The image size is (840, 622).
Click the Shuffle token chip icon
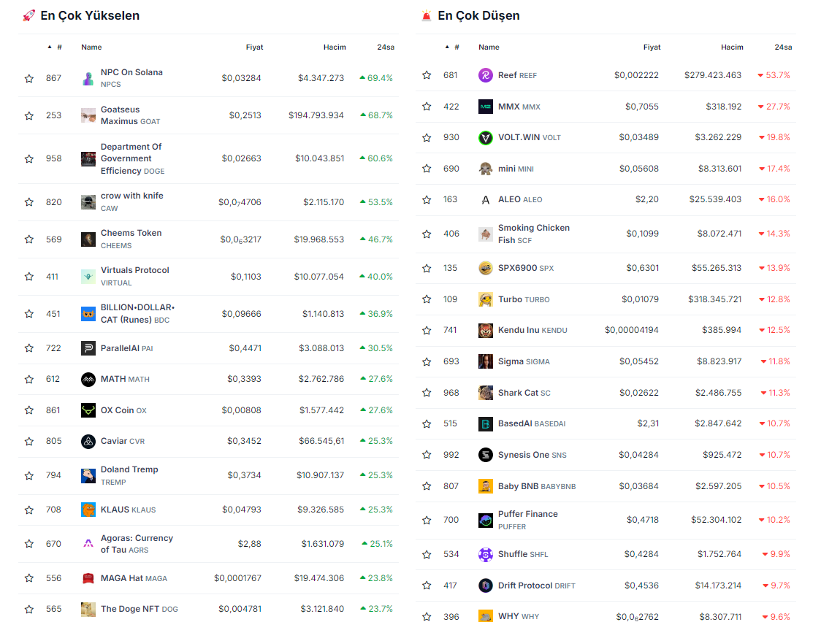[486, 554]
